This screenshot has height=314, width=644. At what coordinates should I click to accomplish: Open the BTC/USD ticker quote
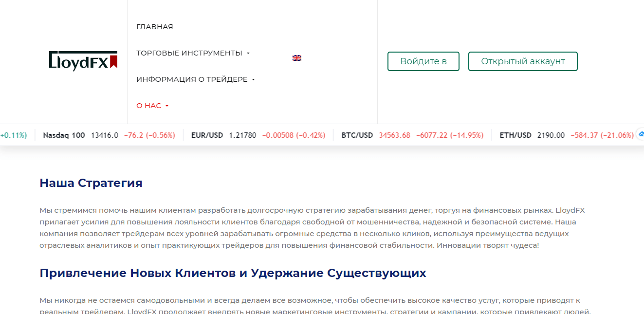[357, 135]
